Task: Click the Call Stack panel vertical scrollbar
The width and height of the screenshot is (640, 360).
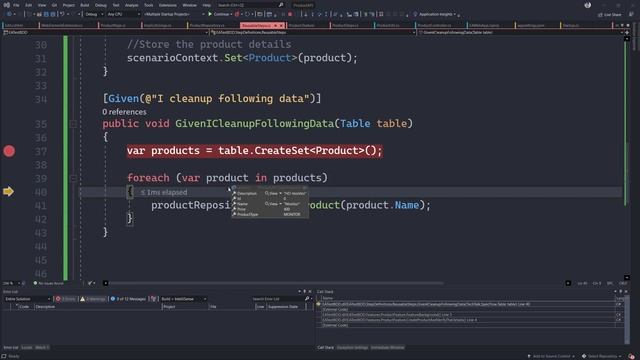Action: coord(627,319)
